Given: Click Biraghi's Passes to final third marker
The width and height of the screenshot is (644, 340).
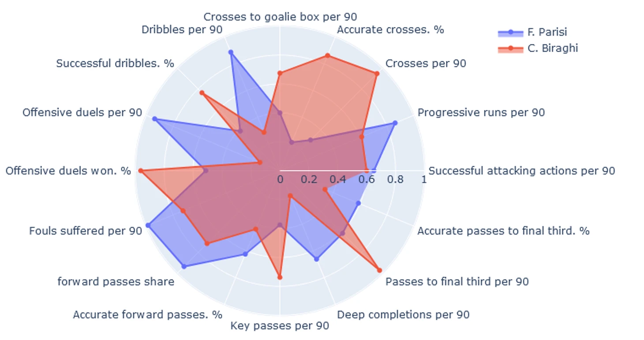Looking at the screenshot, I should [x=379, y=270].
